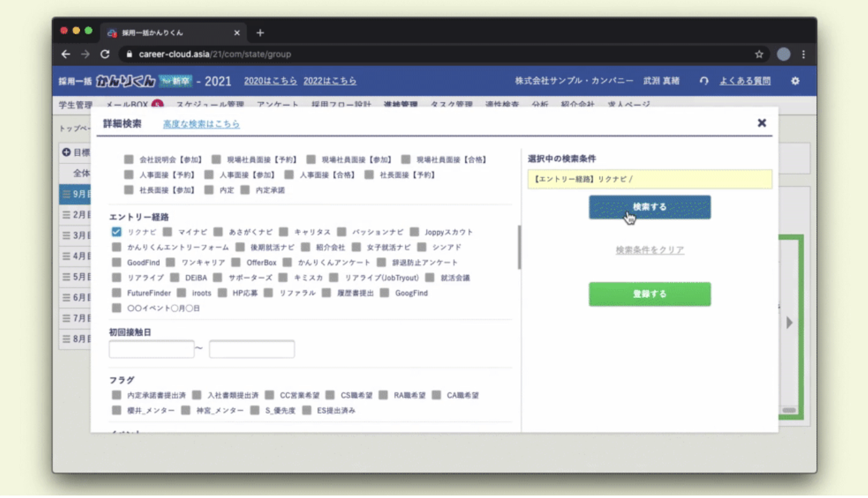Screen dimensions: 868x498
Task: Click the 初回接触日 end date field
Action: tap(252, 349)
